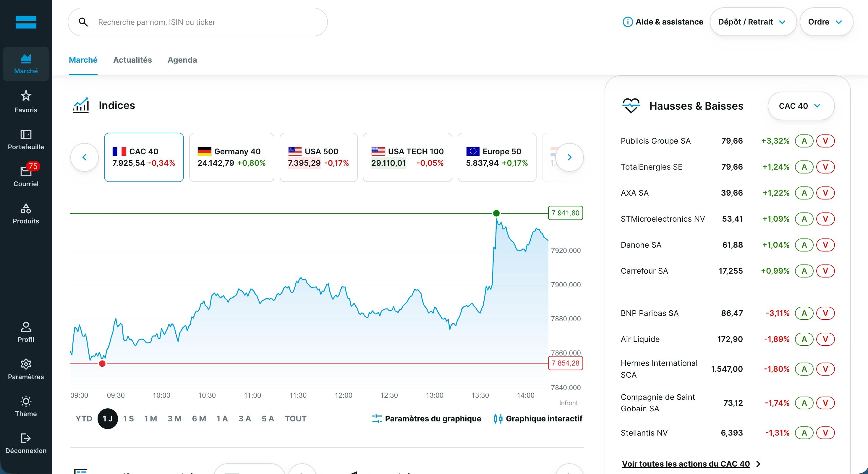Open Profil user icon
Image resolution: width=868 pixels, height=474 pixels.
tap(26, 327)
